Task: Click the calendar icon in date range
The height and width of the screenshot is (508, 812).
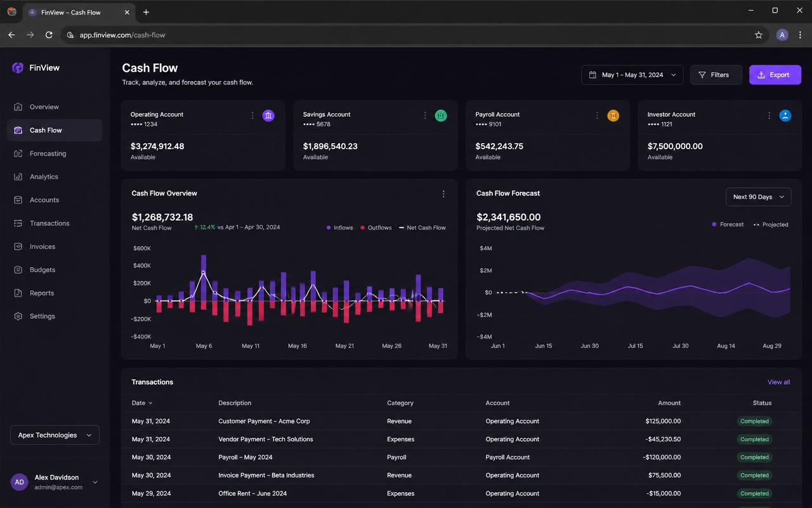Action: (x=593, y=75)
